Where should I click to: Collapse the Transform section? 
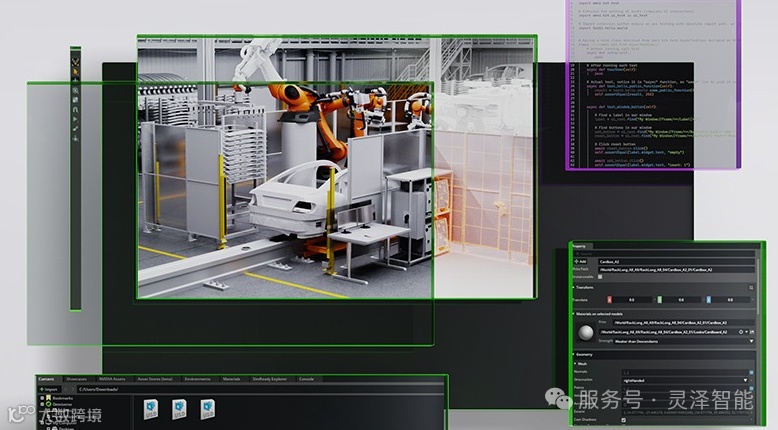574,288
